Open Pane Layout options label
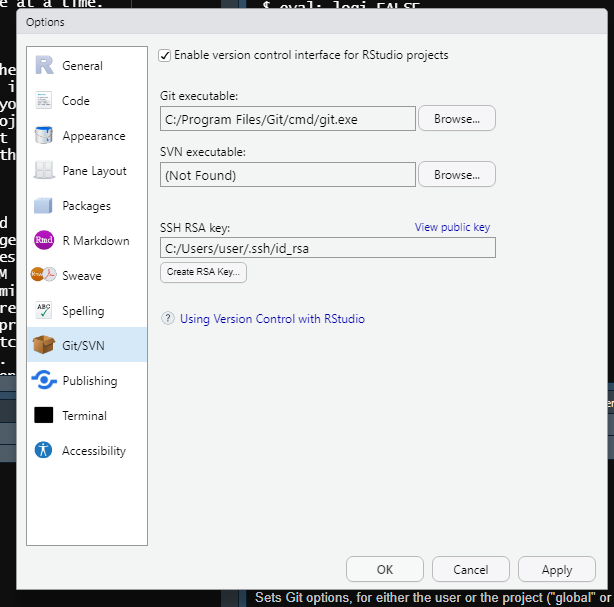The image size is (614, 607). pyautogui.click(x=94, y=171)
